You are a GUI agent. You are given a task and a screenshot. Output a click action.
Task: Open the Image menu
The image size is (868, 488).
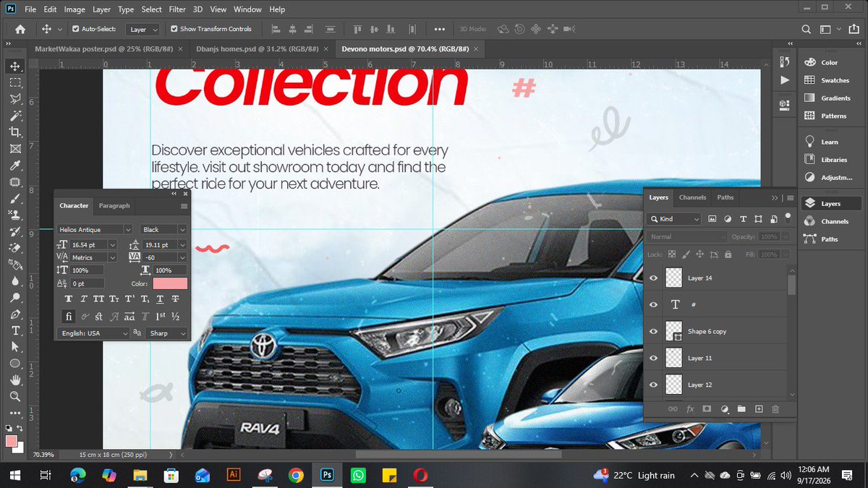[x=75, y=9]
